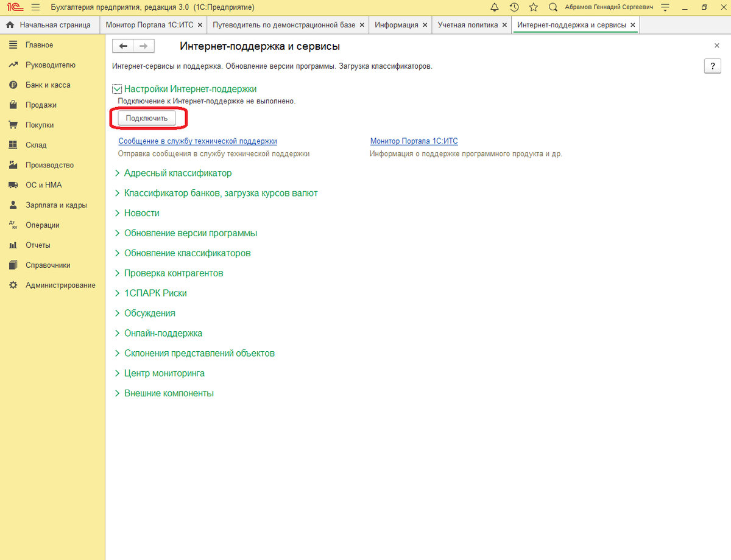Open favorites star icon

pos(534,7)
